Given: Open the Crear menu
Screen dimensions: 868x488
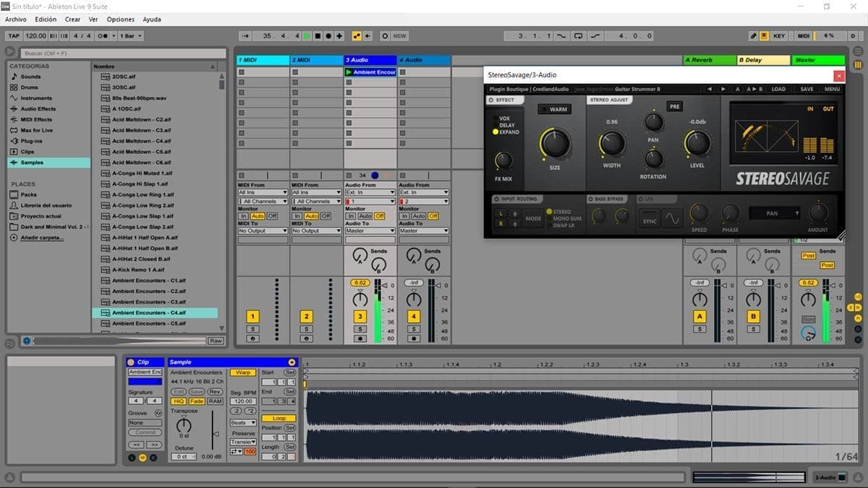Looking at the screenshot, I should pyautogui.click(x=72, y=20).
